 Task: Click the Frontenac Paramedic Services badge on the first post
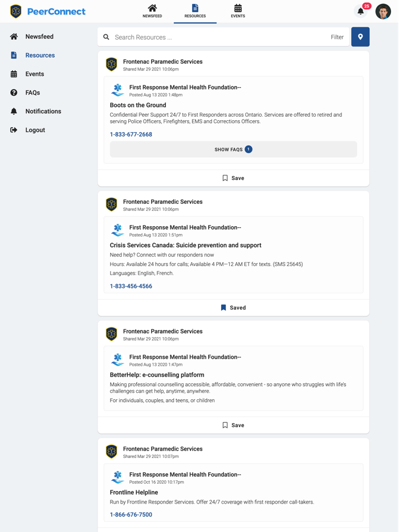tap(112, 64)
